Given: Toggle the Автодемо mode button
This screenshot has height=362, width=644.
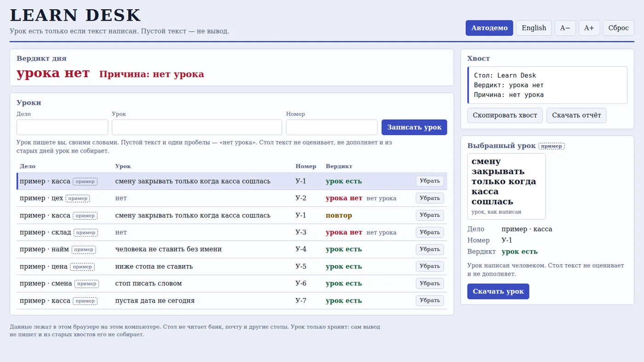Looking at the screenshot, I should [x=489, y=28].
